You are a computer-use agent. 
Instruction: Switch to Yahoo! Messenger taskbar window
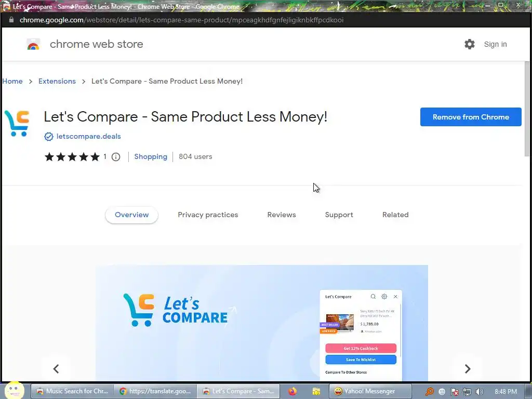pos(370,391)
